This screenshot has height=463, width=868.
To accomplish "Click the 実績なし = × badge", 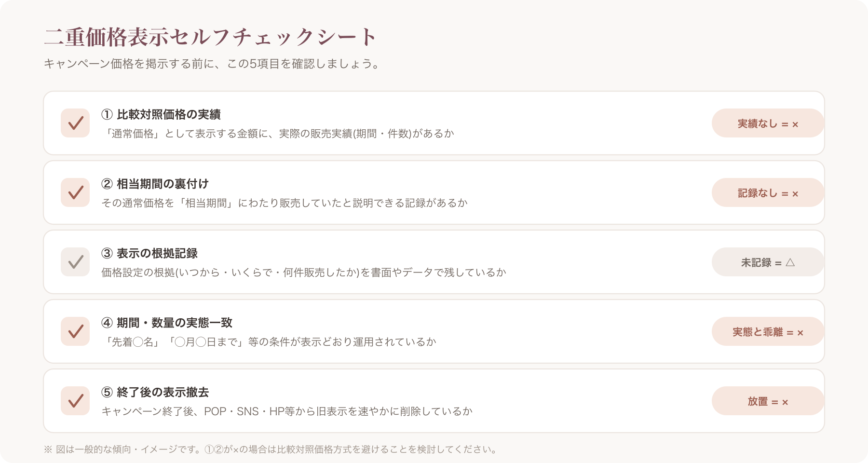I will [768, 123].
